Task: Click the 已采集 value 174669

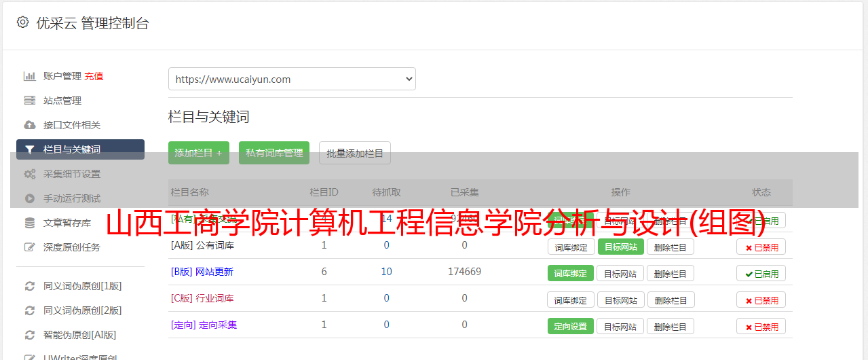Action: point(464,272)
